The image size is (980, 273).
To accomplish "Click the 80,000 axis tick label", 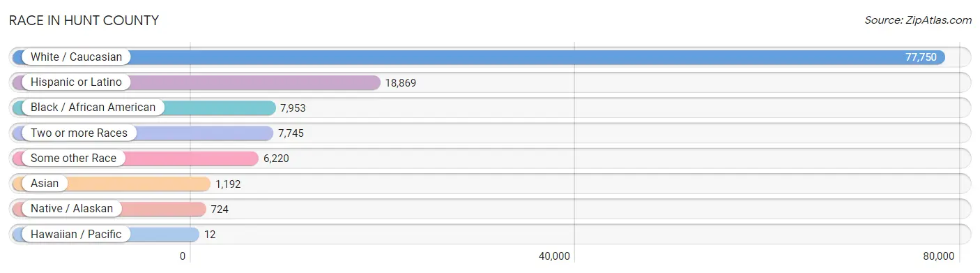I will 939,256.
